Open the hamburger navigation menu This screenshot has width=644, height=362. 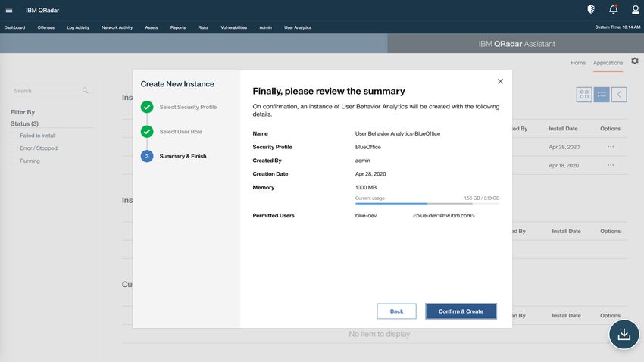click(9, 10)
